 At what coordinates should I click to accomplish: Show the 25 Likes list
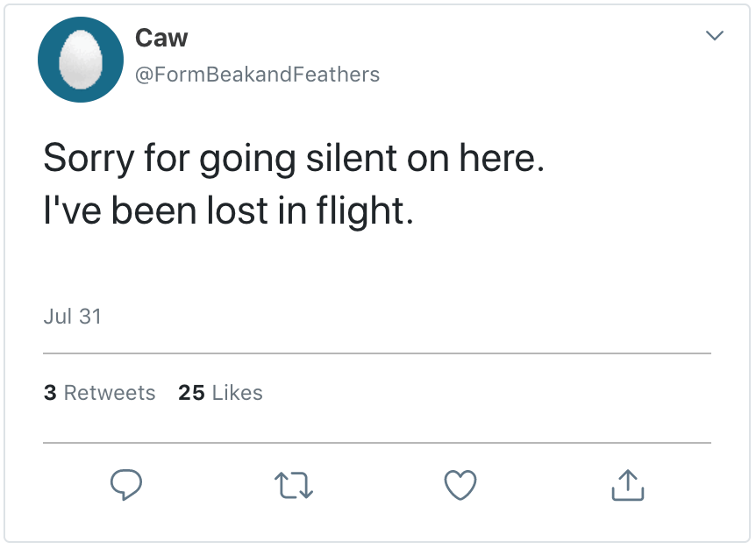220,393
